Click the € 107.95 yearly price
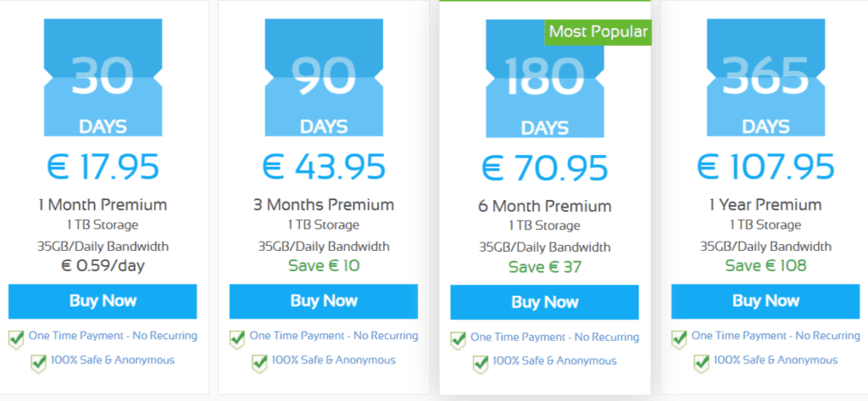 [765, 166]
